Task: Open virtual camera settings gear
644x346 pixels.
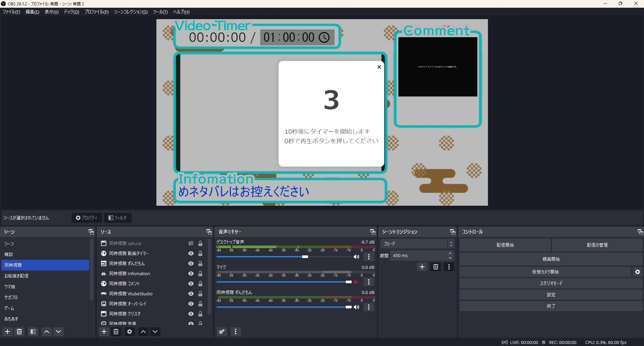Action: 638,272
